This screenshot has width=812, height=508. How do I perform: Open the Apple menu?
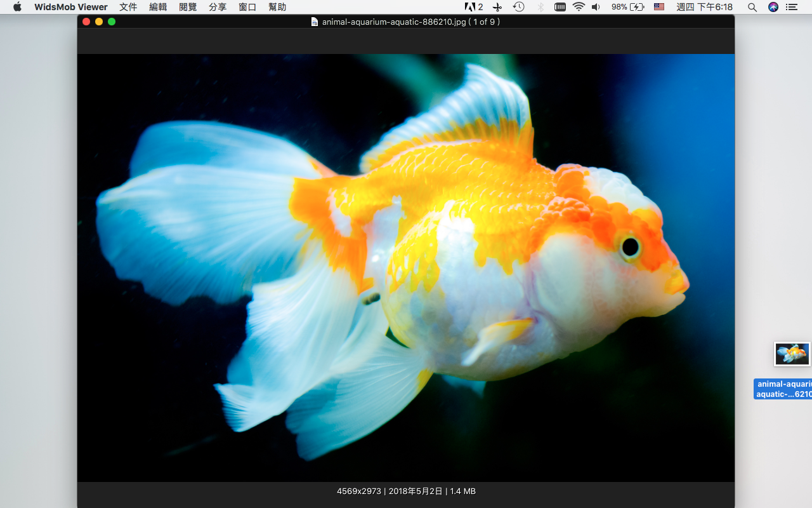point(17,7)
